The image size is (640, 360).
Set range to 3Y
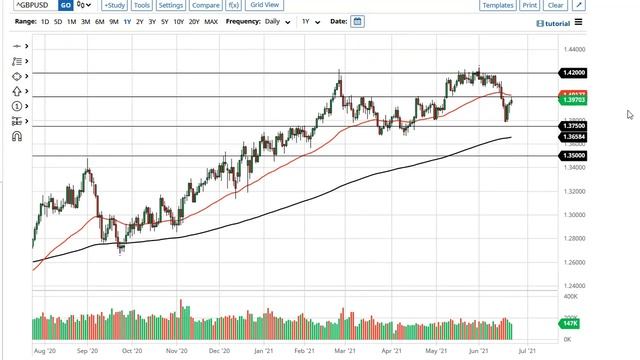pyautogui.click(x=152, y=22)
